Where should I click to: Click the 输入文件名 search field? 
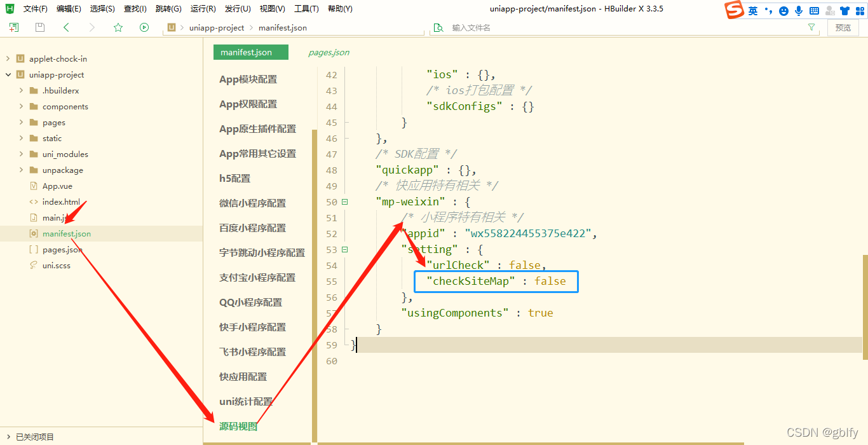(x=626, y=27)
